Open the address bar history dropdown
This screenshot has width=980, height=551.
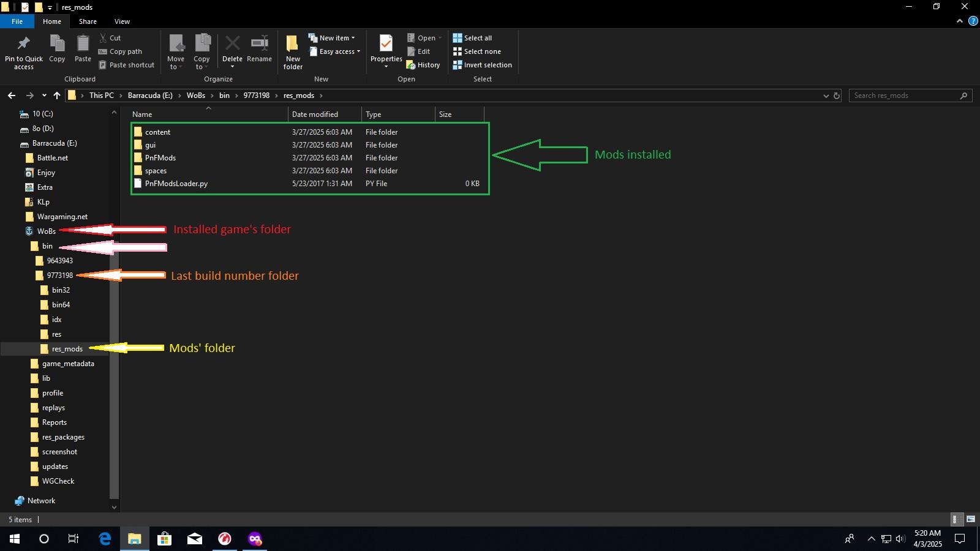(x=826, y=96)
